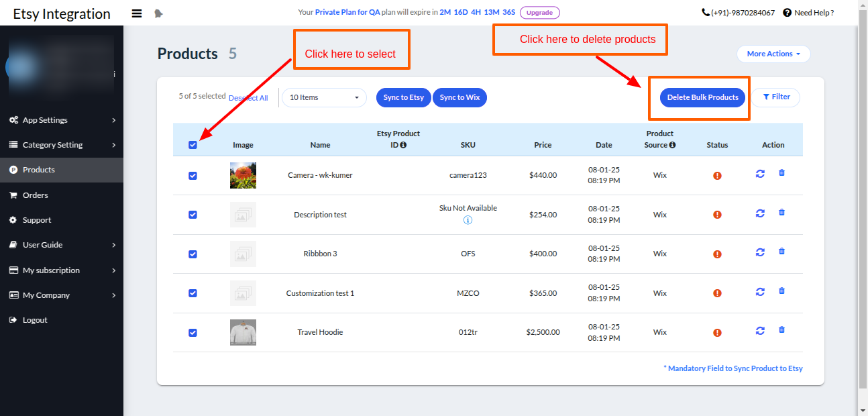Click the Private Plan for QA text

(347, 12)
